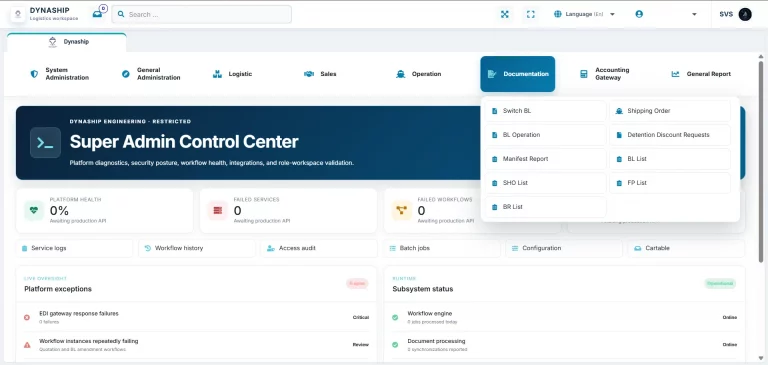Click the Operation ship icon
The height and width of the screenshot is (365, 768).
coord(401,74)
